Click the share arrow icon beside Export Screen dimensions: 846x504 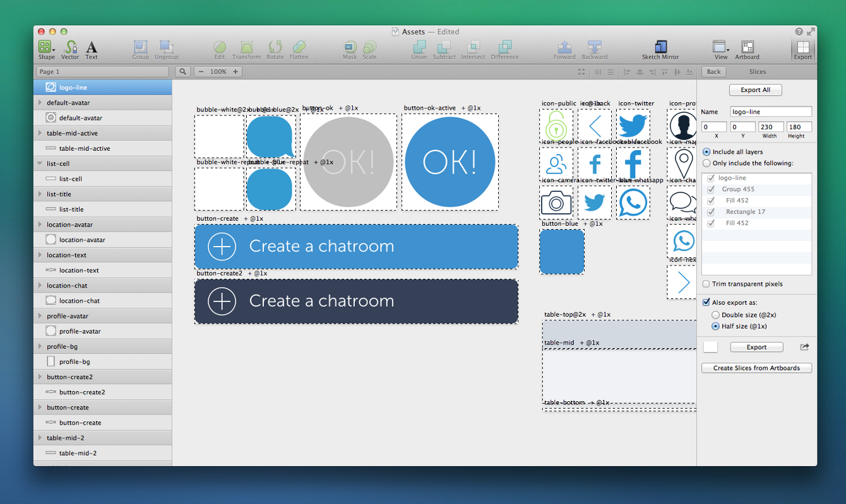804,347
